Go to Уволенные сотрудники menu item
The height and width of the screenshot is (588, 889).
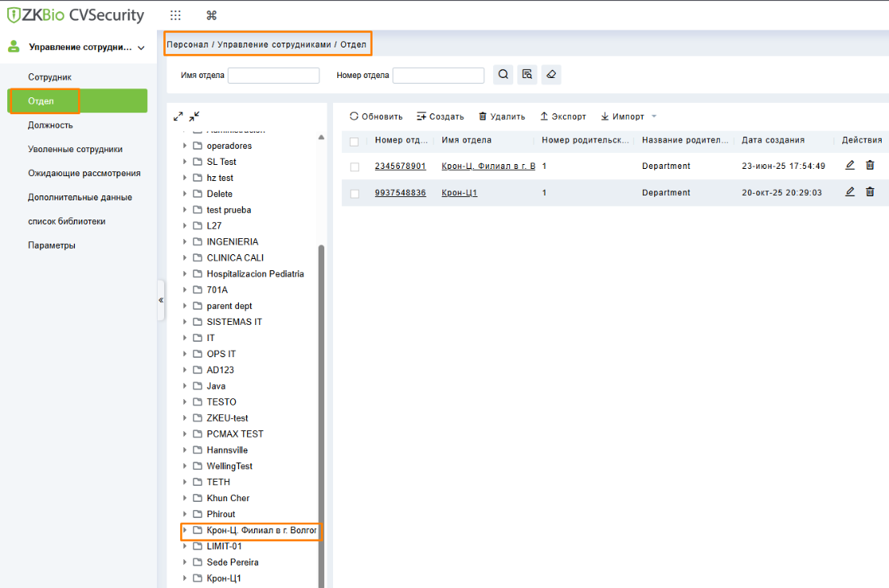tap(76, 150)
